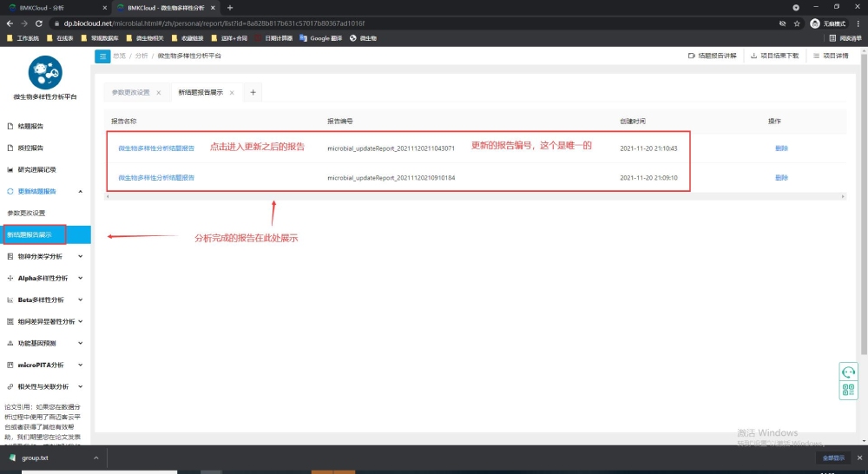This screenshot has height=474, width=868.
Task: Click the 全部显示 button in downloads bar
Action: (x=831, y=458)
